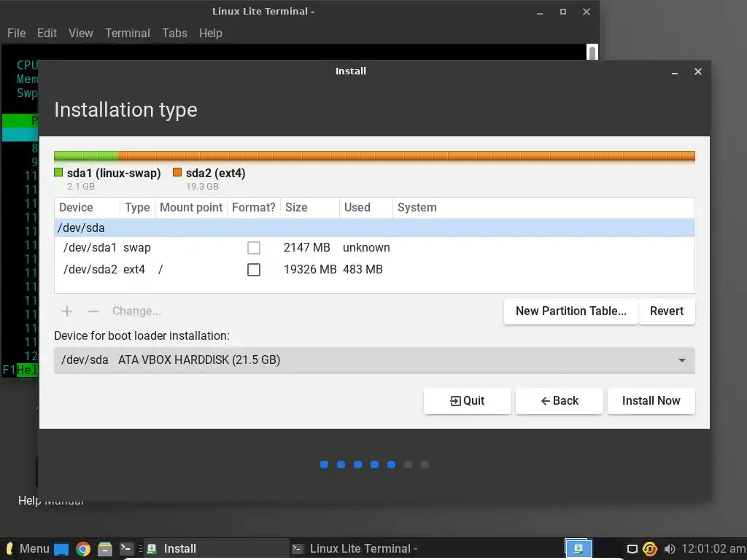Viewport: 747px width, 560px height.
Task: Click the Type column header
Action: (x=137, y=208)
